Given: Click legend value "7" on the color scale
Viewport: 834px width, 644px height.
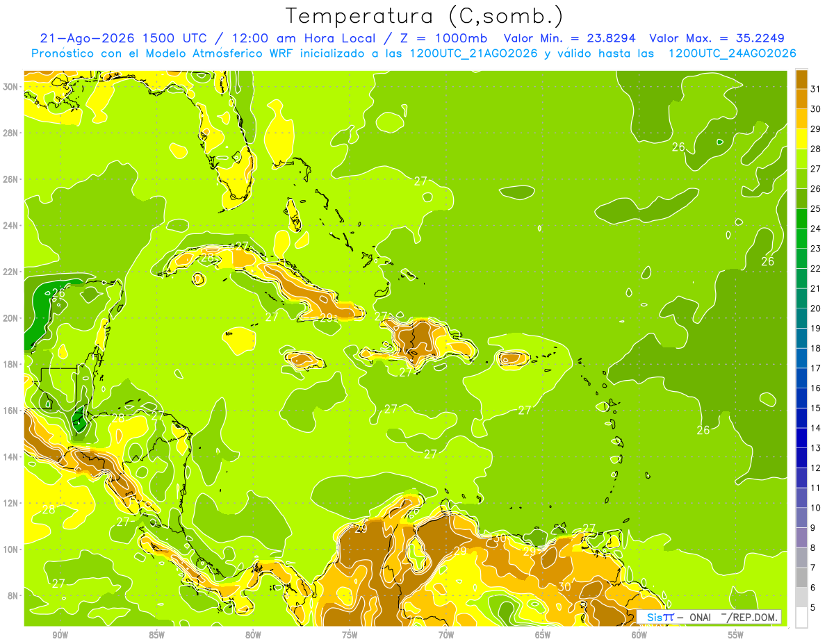Looking at the screenshot, I should (x=813, y=568).
